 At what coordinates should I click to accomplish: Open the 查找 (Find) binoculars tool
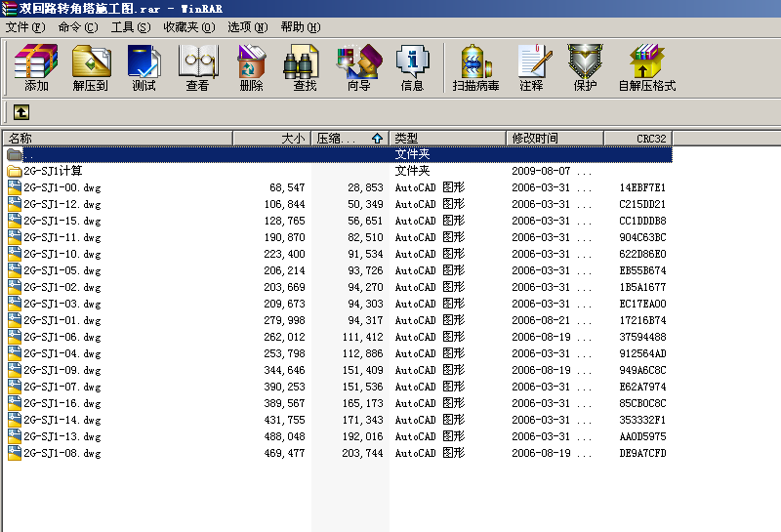305,67
